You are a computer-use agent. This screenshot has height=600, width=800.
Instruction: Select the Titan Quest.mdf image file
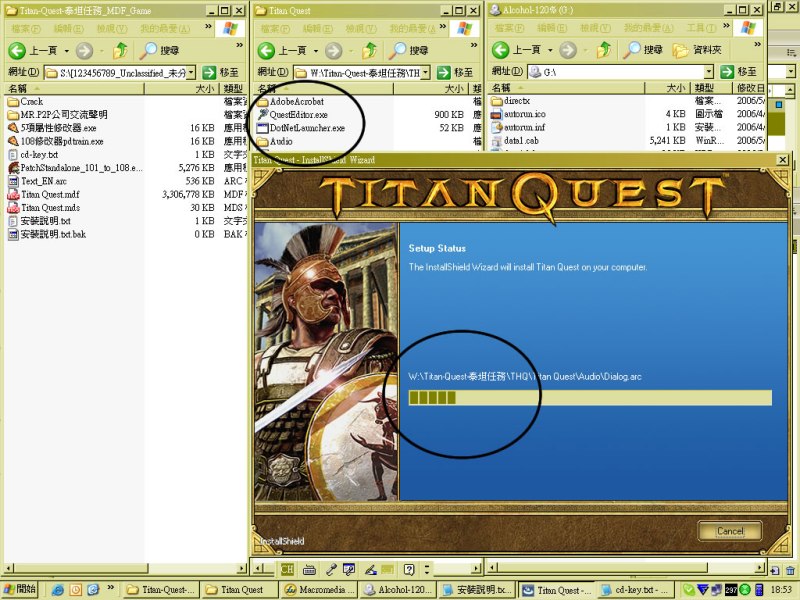(44, 194)
